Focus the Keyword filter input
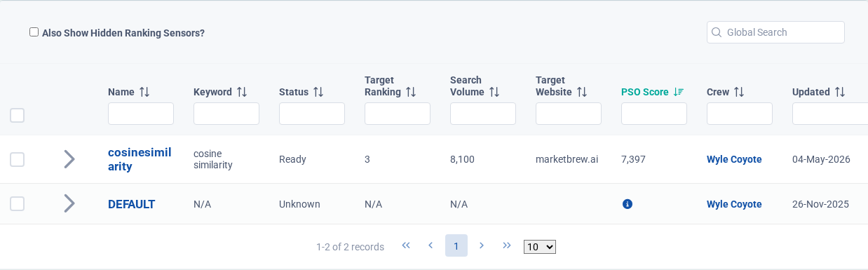 [226, 114]
